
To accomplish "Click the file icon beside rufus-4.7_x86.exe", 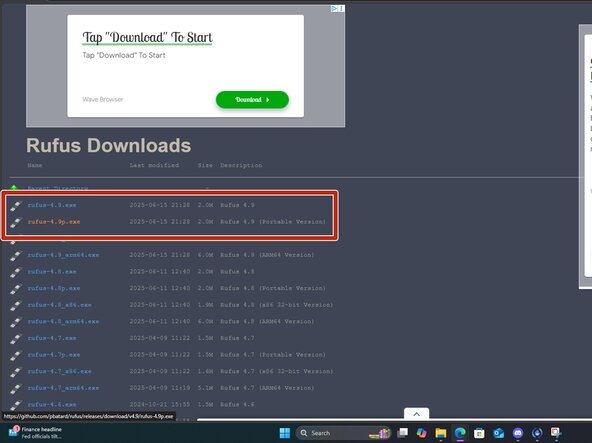I will 15,372.
